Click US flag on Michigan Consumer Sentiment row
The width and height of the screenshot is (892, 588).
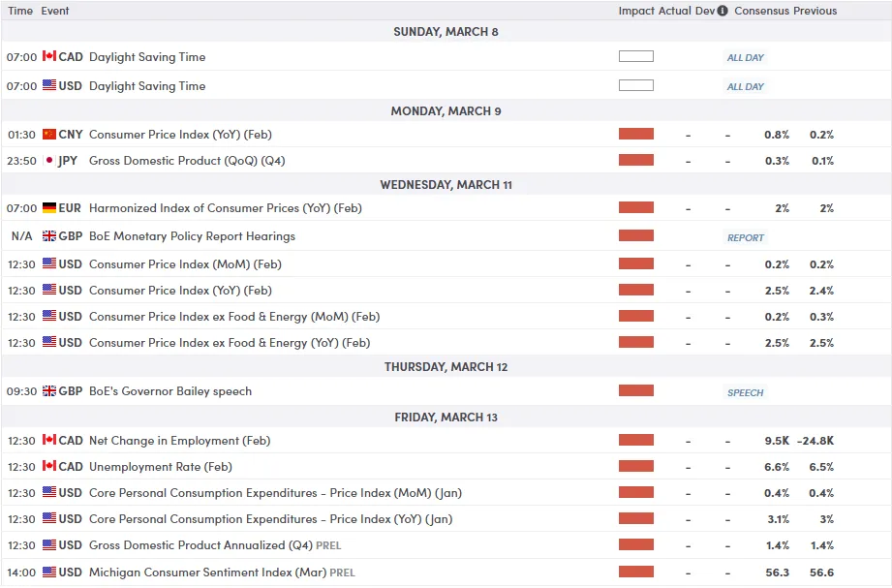click(x=49, y=573)
